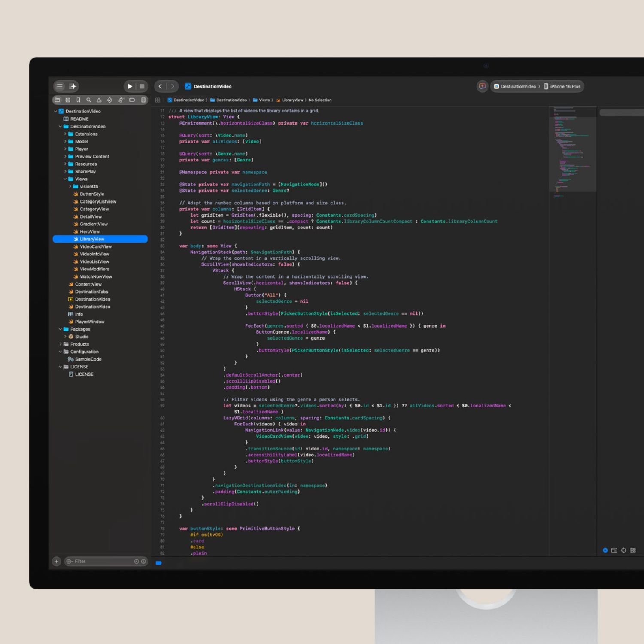644x644 pixels.
Task: Open the GradientView file
Action: (91, 224)
